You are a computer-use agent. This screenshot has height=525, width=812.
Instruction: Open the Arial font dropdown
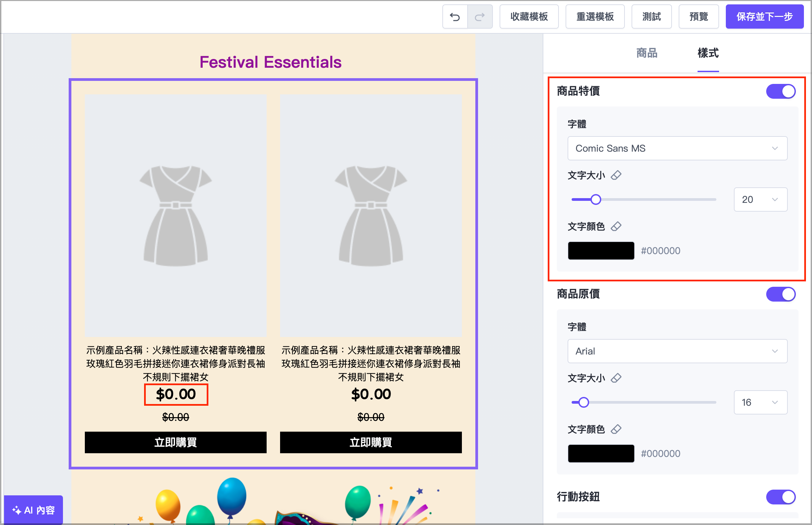point(677,351)
